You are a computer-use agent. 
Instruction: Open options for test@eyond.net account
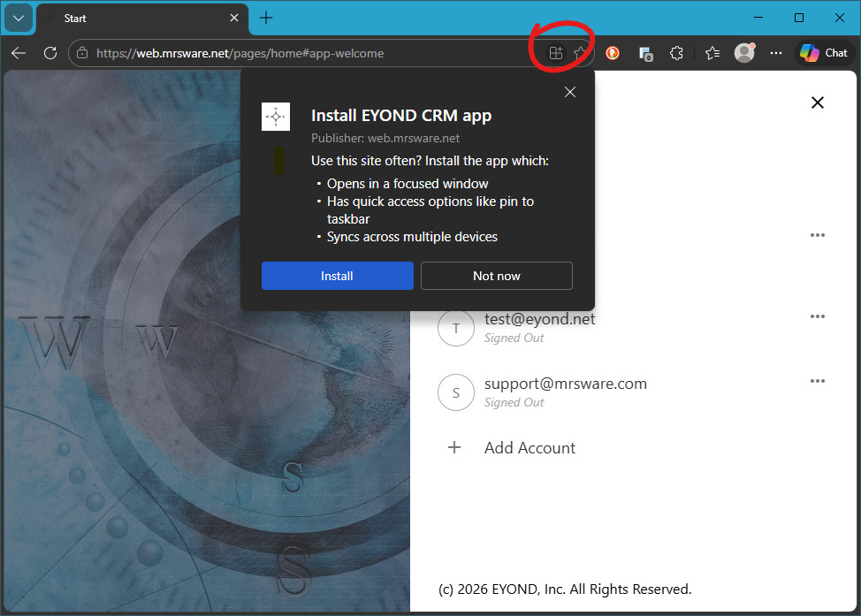[817, 316]
